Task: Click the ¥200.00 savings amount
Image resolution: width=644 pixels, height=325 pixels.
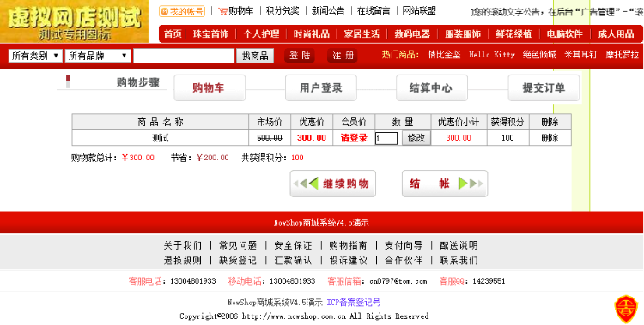Action: coord(212,158)
